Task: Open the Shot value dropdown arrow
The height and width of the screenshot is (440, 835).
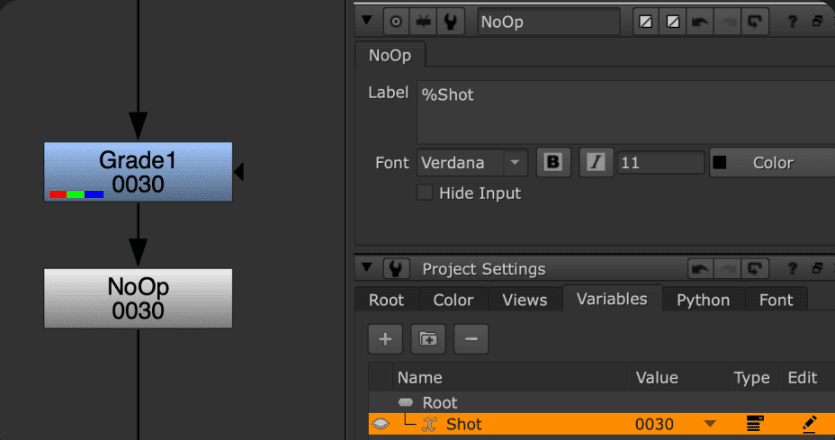Action: point(710,424)
